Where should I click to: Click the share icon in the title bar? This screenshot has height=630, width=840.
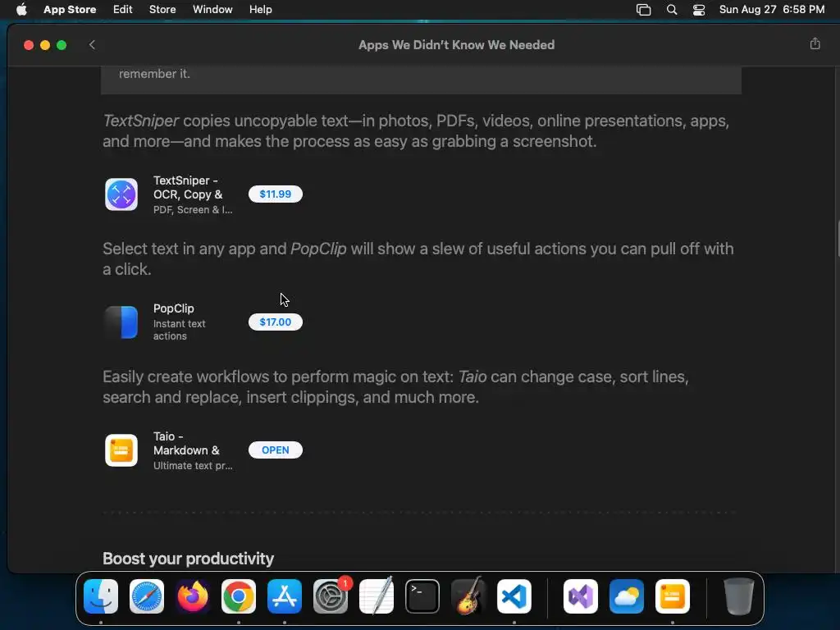(x=815, y=44)
